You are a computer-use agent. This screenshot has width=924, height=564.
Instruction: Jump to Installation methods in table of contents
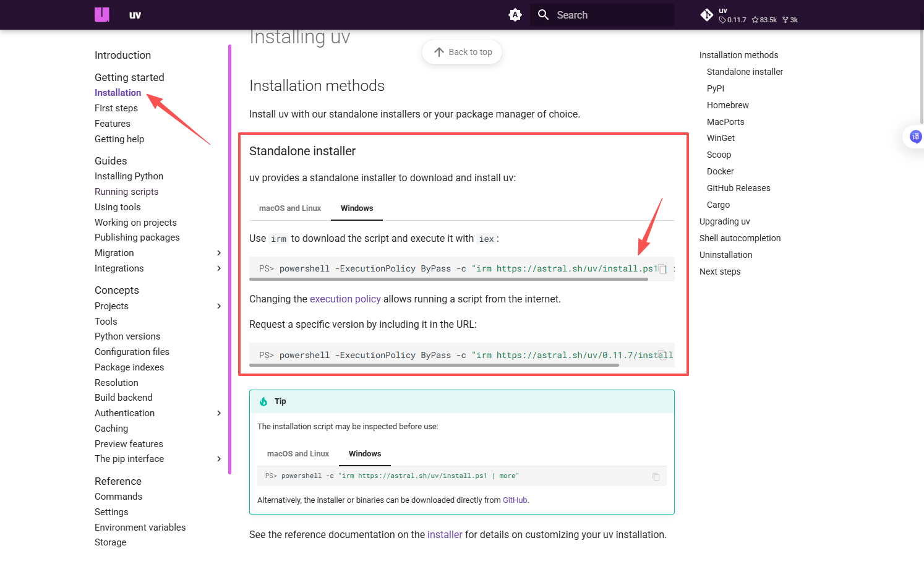[738, 55]
